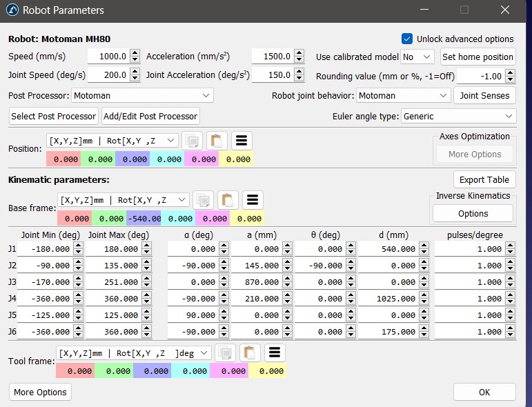
Task: Open the Use calibrated model dropdown
Action: pos(417,57)
